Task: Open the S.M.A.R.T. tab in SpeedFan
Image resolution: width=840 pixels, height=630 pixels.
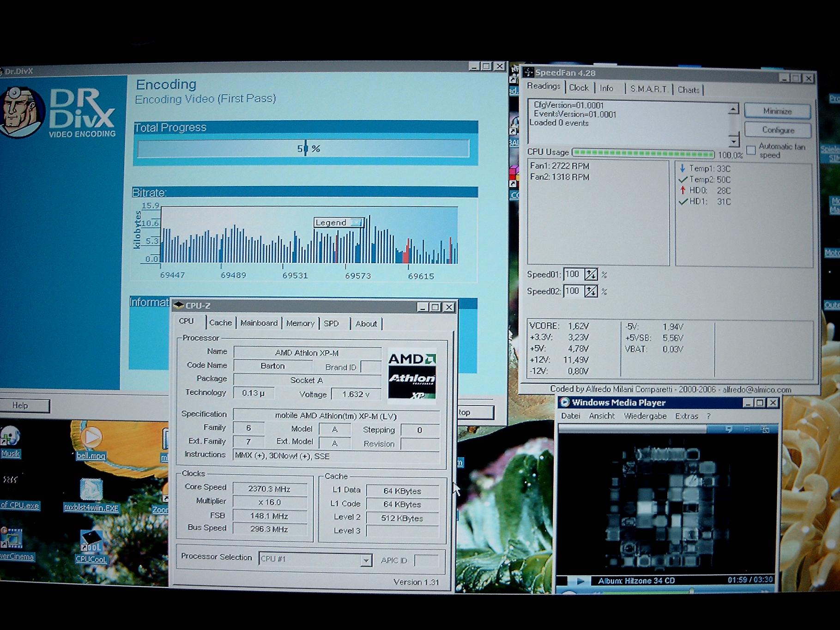Action: [649, 89]
